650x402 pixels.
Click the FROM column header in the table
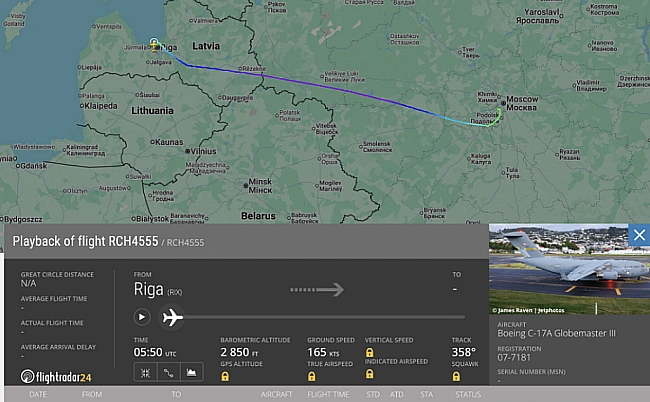pyautogui.click(x=92, y=395)
